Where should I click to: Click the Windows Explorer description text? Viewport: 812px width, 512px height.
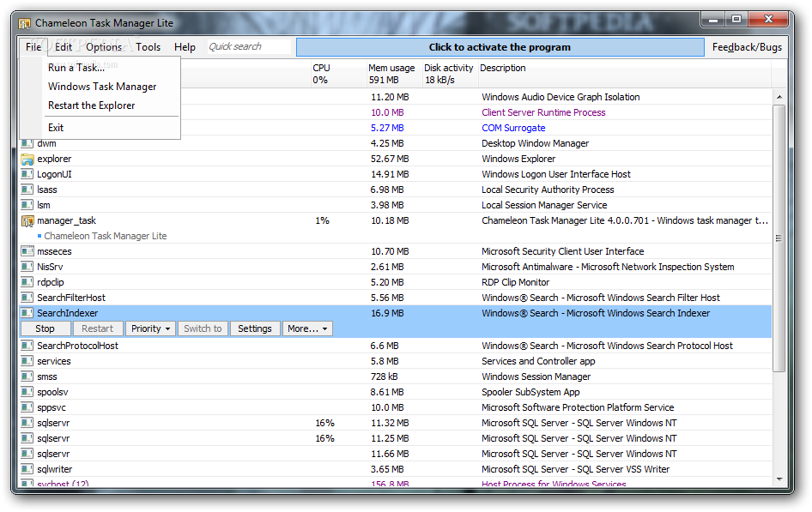tap(518, 159)
